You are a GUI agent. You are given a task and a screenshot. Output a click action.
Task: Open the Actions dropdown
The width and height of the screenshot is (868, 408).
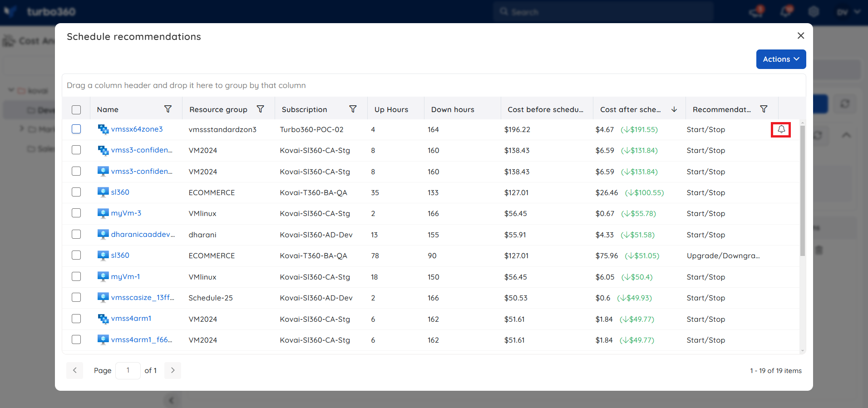[781, 59]
